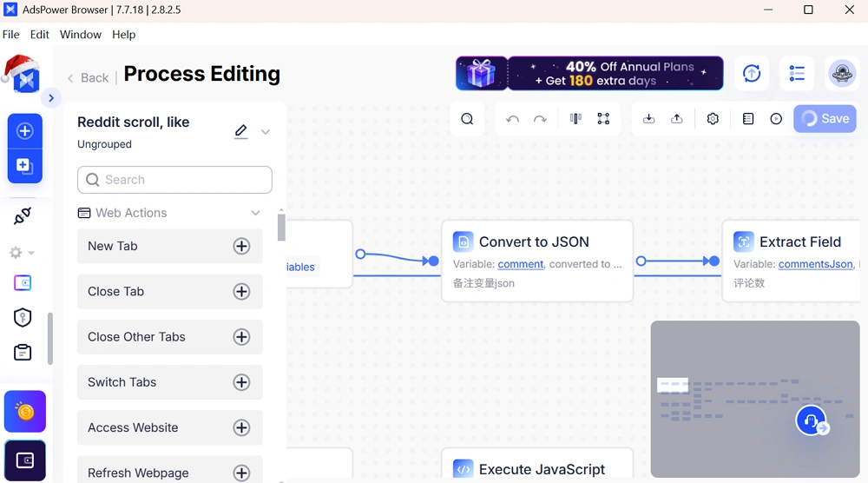Open the Window menu
This screenshot has width=868, height=483.
pyautogui.click(x=80, y=35)
